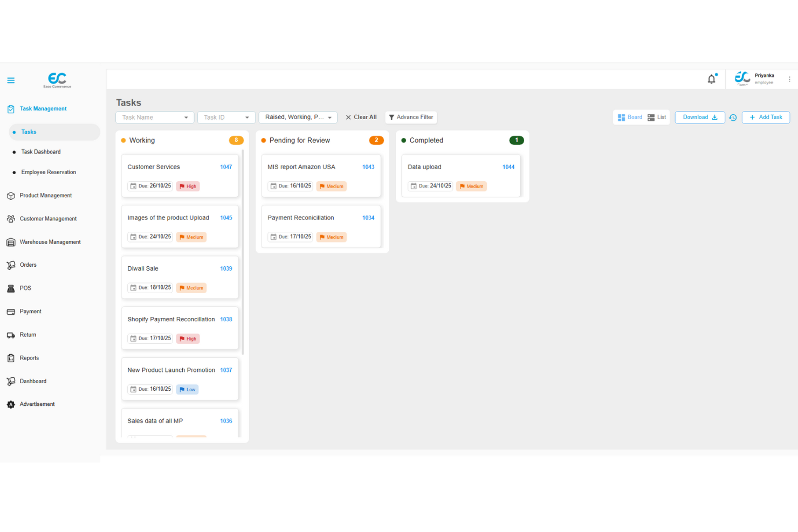Open the Task Name dropdown
Screen dimensions: 798x532
[154, 117]
